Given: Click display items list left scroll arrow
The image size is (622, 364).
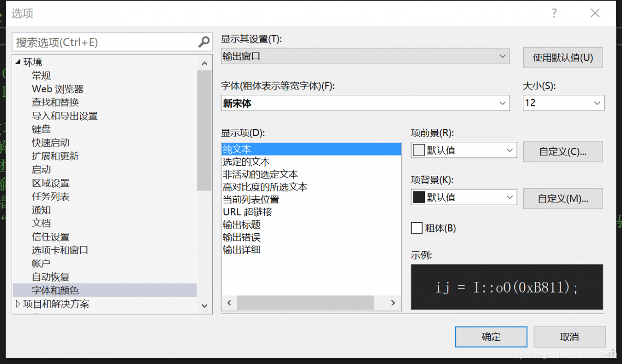Looking at the screenshot, I should (229, 303).
